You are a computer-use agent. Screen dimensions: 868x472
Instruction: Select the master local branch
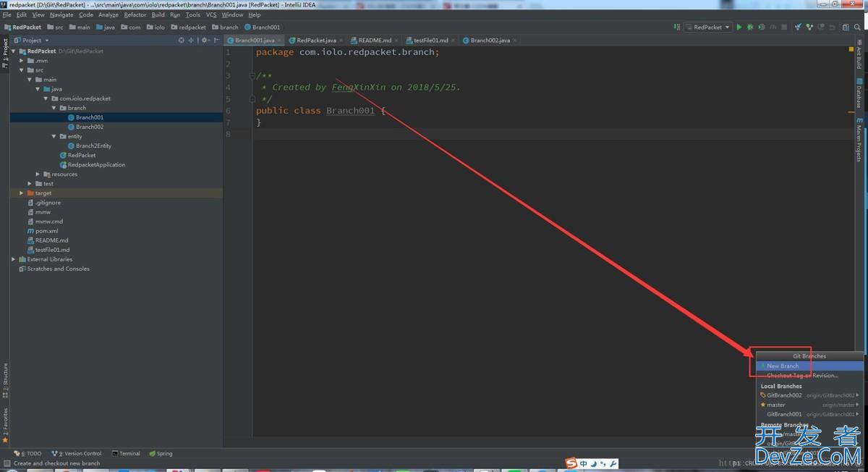(x=776, y=405)
